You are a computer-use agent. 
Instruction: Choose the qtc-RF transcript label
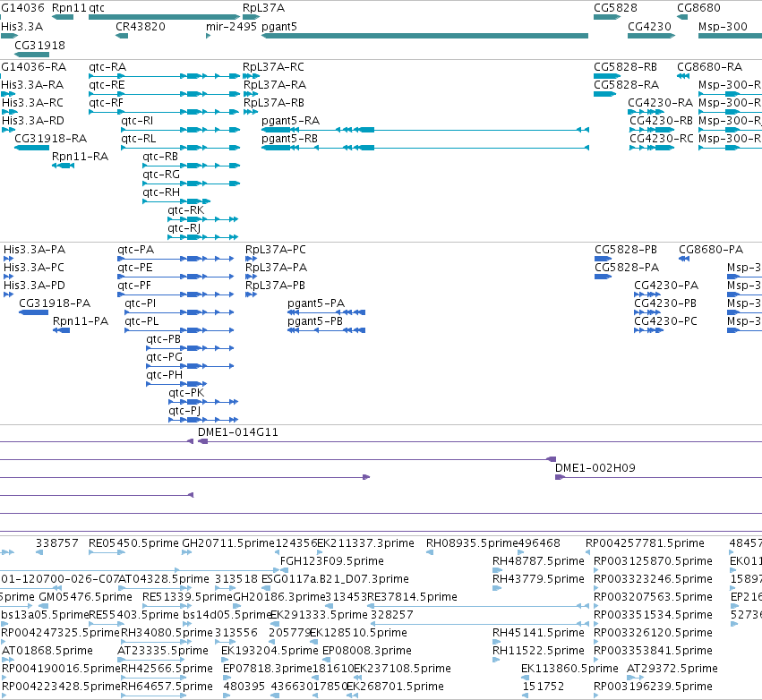106,103
